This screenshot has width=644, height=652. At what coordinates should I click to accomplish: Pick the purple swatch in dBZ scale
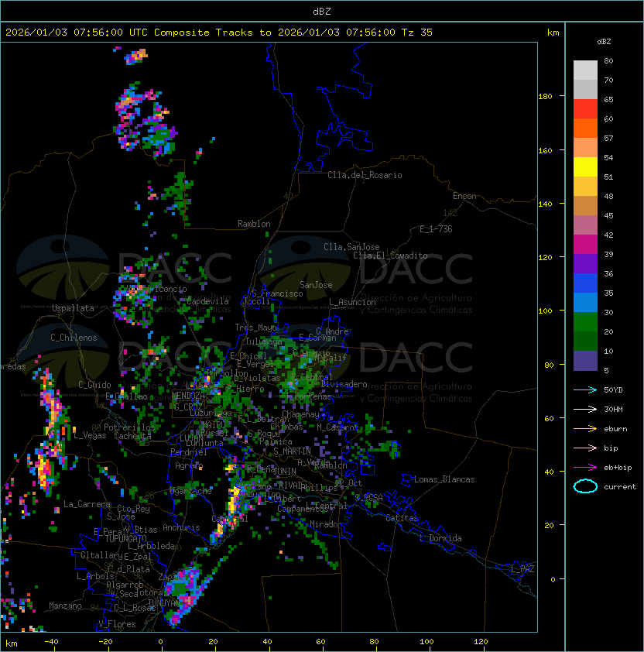pyautogui.click(x=585, y=263)
